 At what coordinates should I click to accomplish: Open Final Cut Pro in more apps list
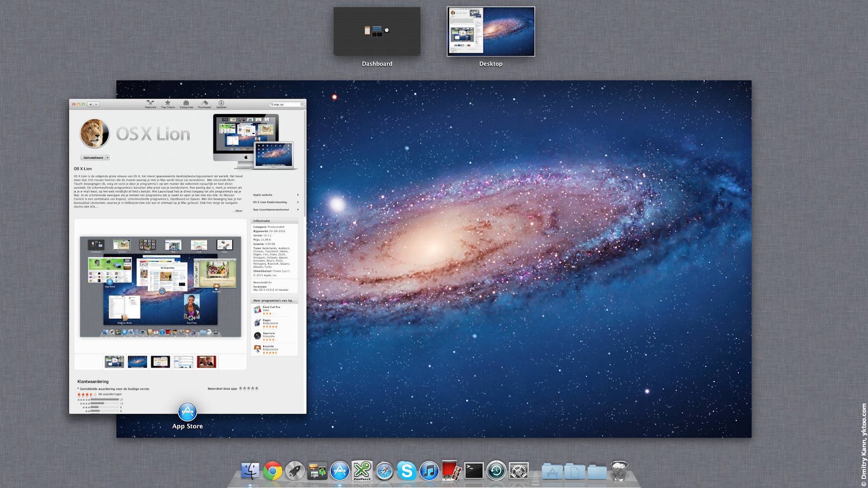274,310
